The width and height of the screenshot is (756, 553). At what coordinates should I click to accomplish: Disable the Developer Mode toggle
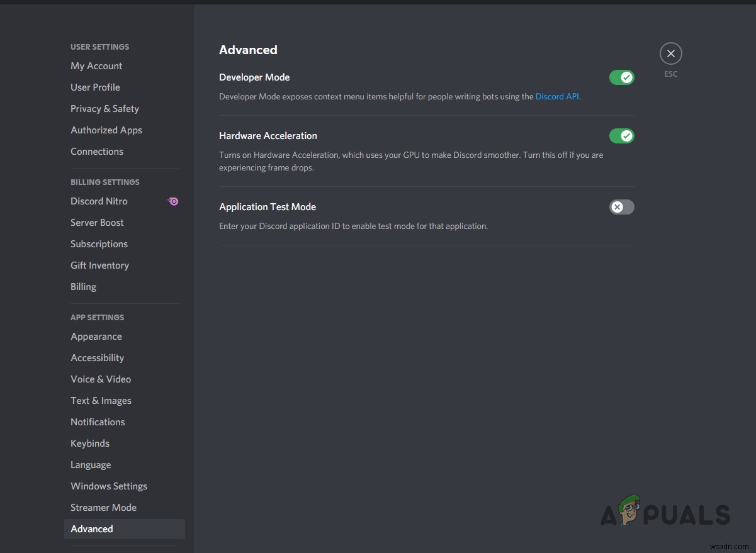(x=621, y=77)
